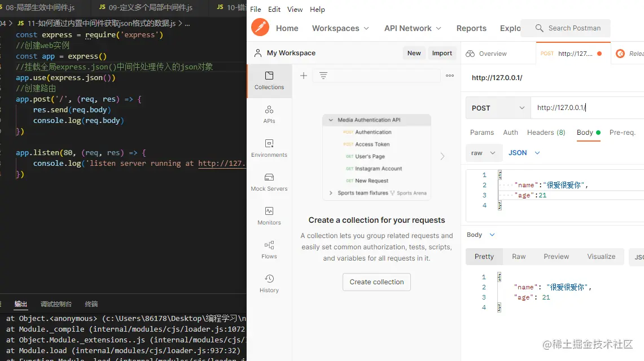
Task: Expand the Sports team fixtures folder
Action: point(331,193)
